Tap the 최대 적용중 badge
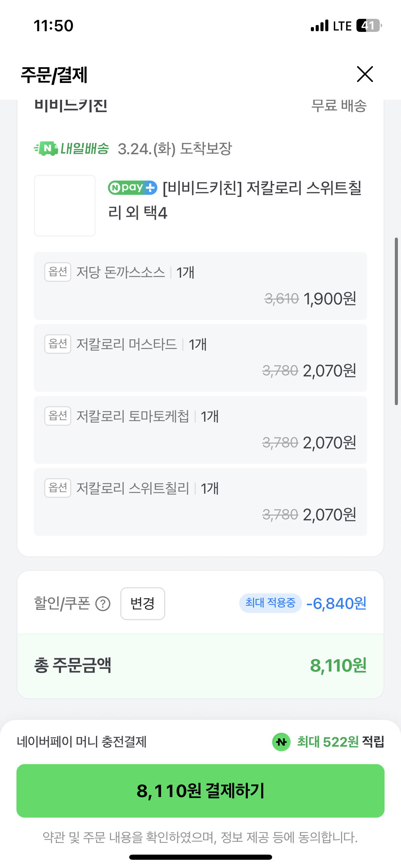This screenshot has width=401, height=868. tap(270, 603)
